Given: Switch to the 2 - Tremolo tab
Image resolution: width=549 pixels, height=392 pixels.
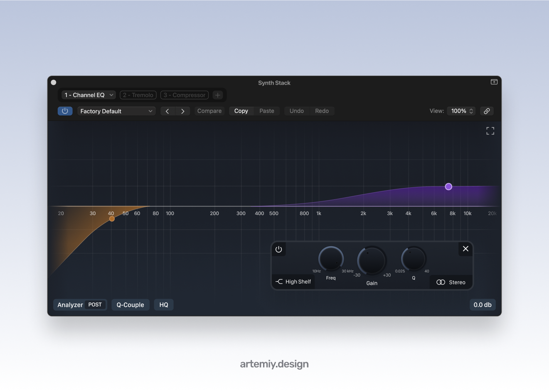Looking at the screenshot, I should point(138,95).
